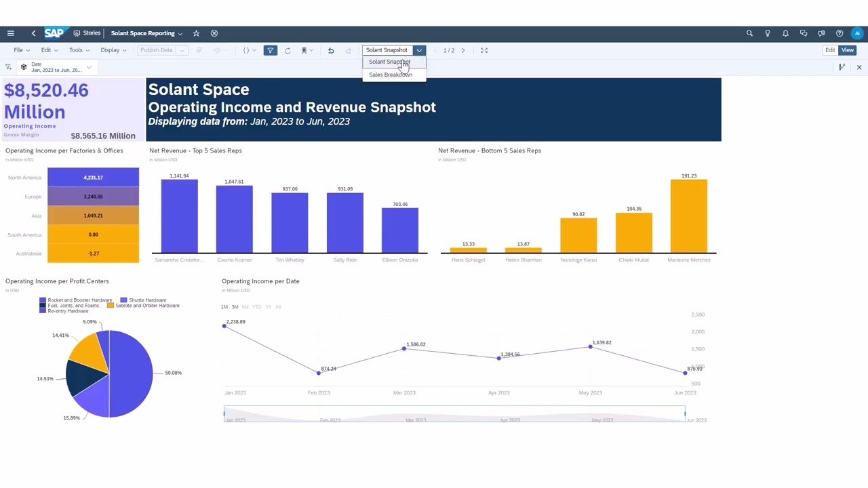Click the Europe 3,240.55 heatmap cell
Image resolution: width=868 pixels, height=488 pixels.
(93, 197)
